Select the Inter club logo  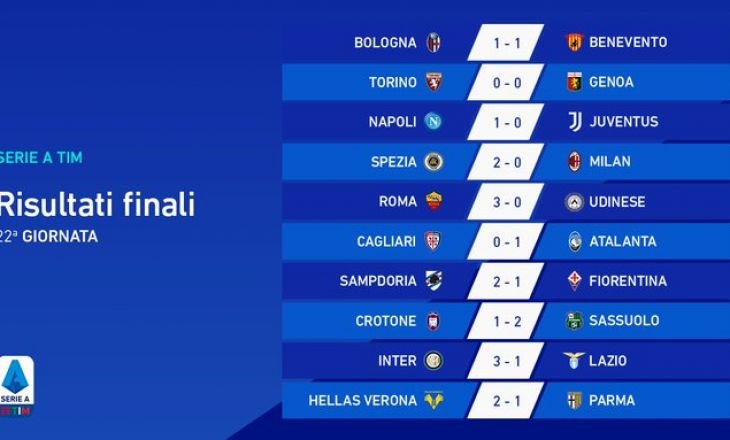coord(433,361)
